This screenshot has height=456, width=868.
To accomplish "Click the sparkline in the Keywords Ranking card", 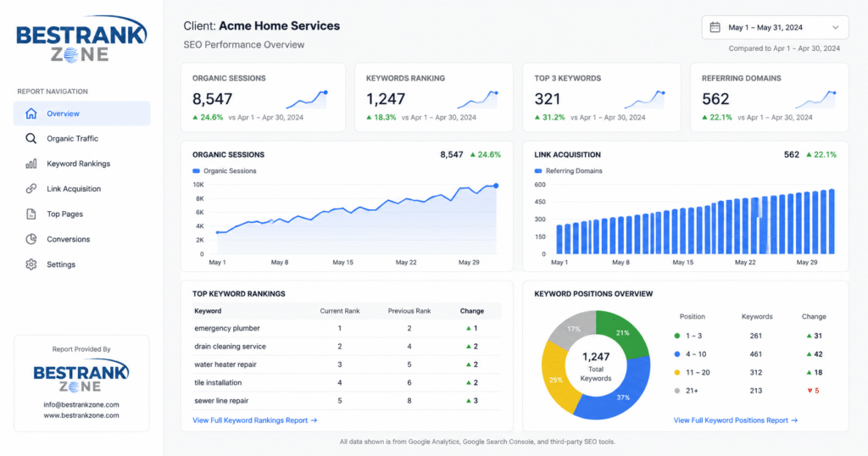I will click(478, 100).
